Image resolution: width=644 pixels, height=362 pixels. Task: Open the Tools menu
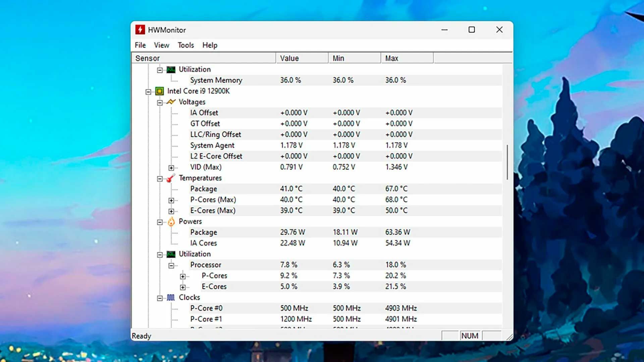(186, 45)
